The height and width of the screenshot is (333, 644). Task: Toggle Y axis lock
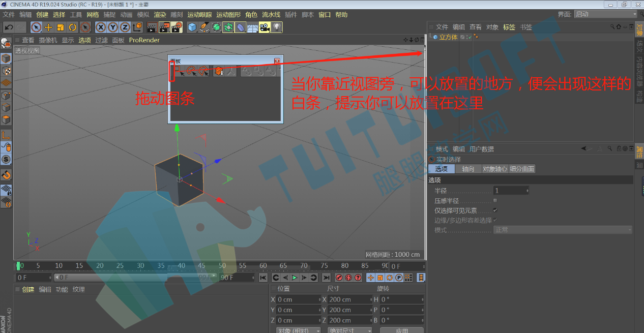(113, 27)
